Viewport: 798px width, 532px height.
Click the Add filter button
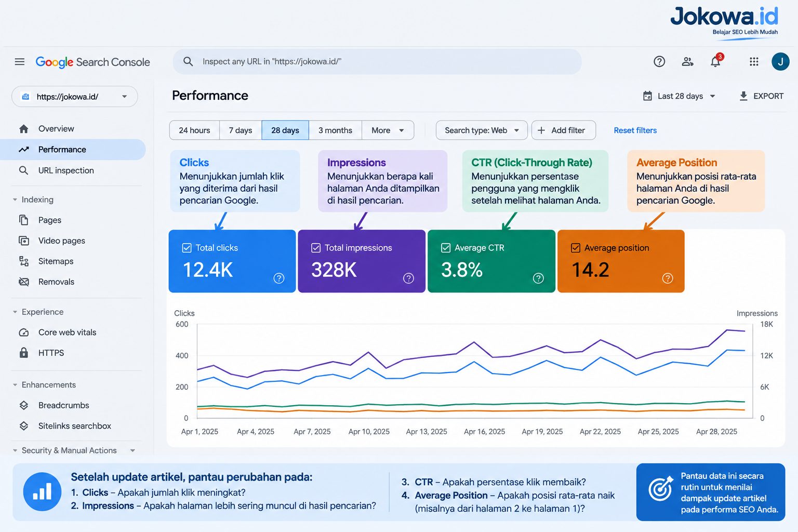(564, 130)
